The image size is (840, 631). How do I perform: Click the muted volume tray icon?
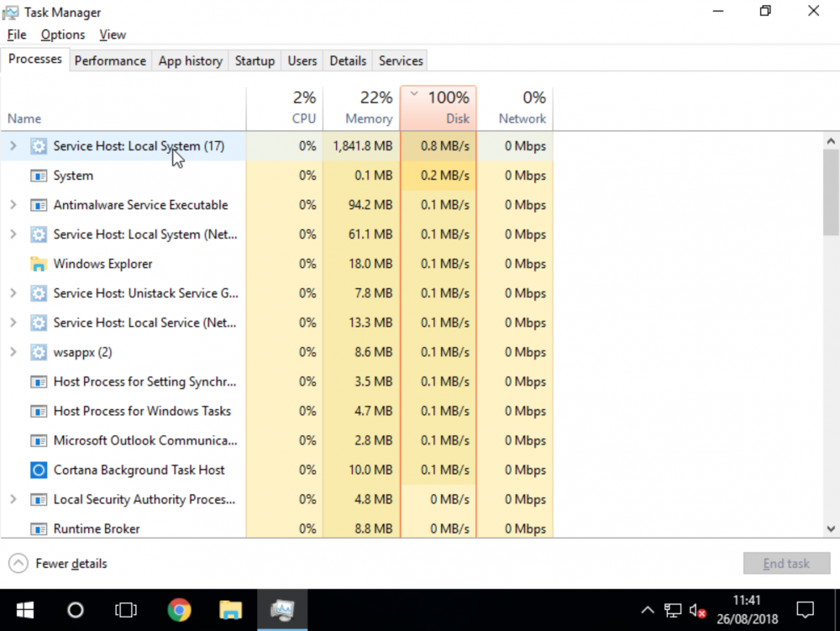click(697, 610)
